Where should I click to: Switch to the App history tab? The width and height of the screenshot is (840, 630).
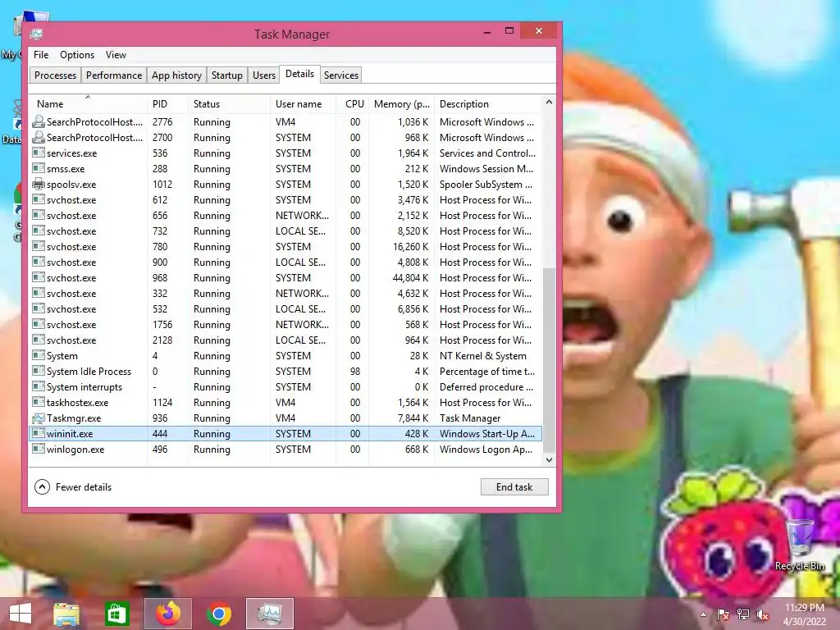pyautogui.click(x=177, y=75)
